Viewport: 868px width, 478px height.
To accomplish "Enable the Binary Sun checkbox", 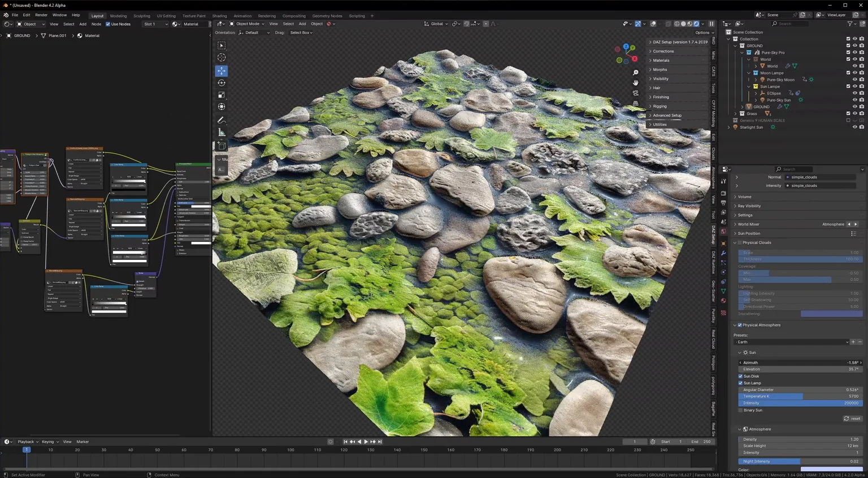I will 741,410.
